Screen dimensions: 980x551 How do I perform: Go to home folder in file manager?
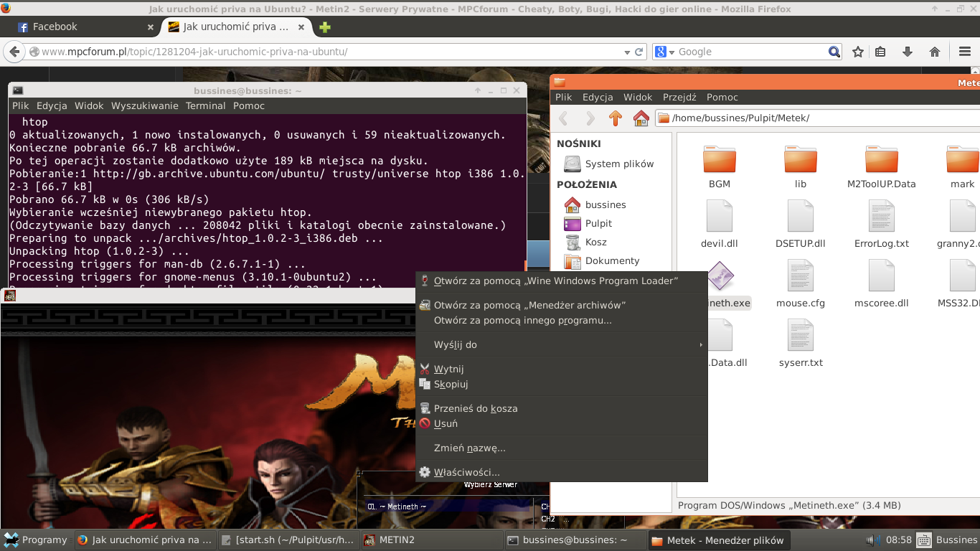point(641,118)
